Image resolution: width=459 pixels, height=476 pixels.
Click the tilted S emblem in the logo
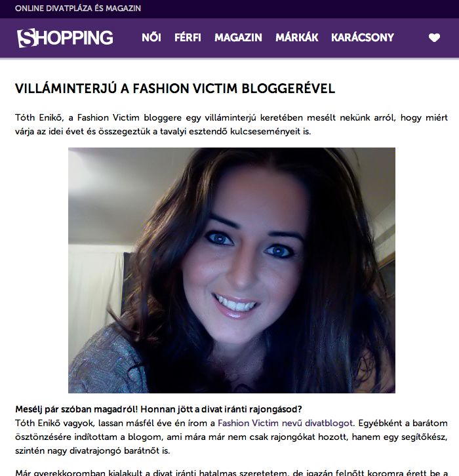(x=28, y=38)
